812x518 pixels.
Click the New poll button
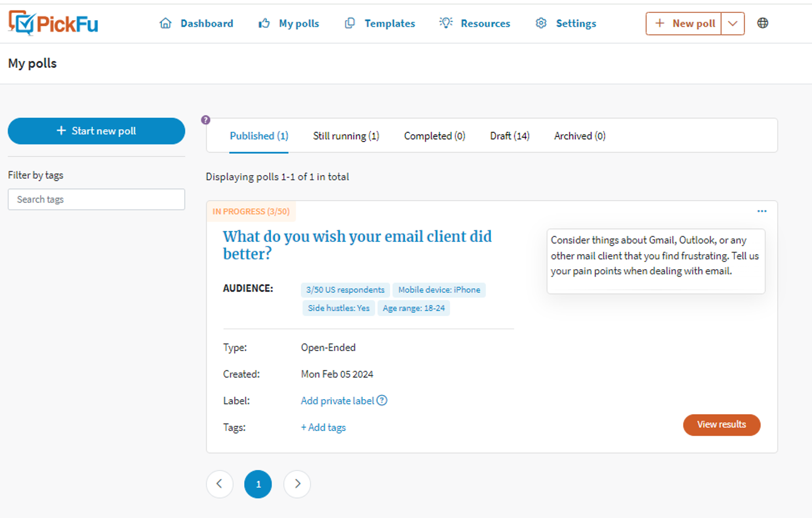point(684,24)
